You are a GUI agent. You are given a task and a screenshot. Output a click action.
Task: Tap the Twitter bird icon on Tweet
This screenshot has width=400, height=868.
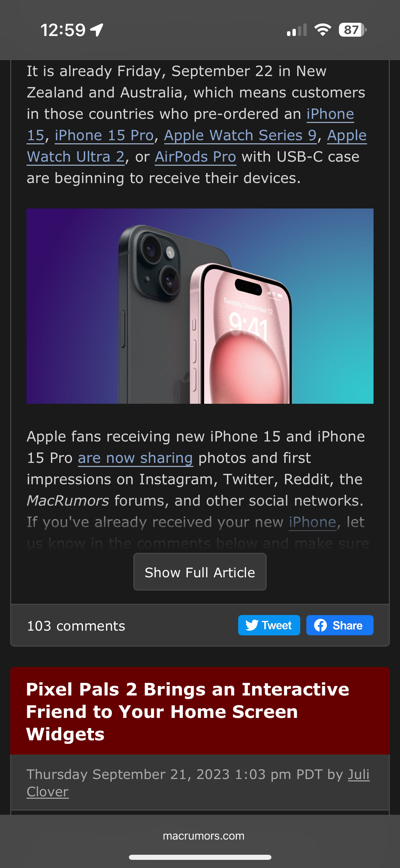[252, 625]
